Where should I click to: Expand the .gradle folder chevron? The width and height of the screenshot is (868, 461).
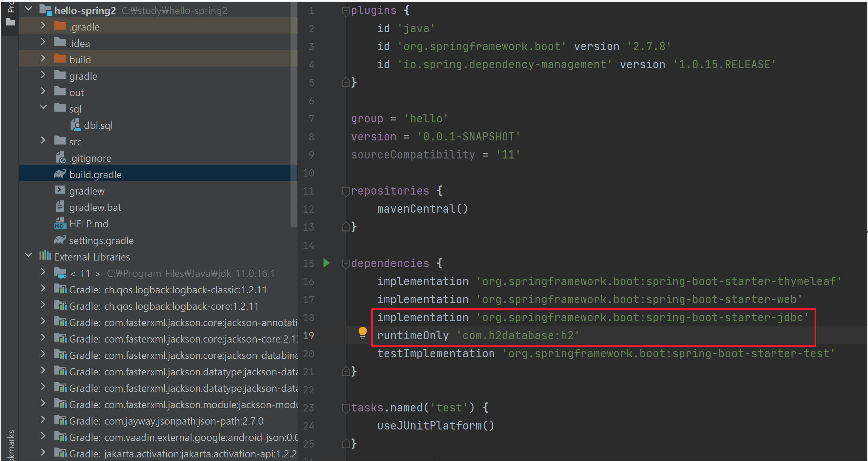(x=43, y=26)
